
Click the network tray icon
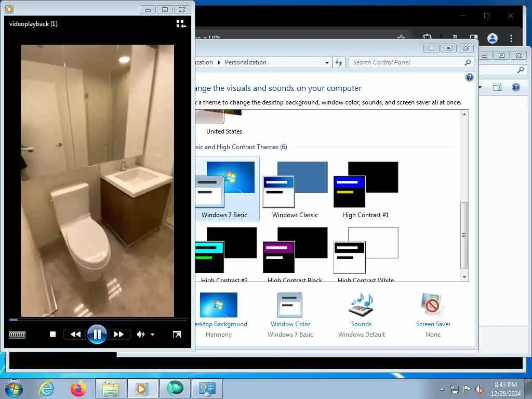pos(454,389)
